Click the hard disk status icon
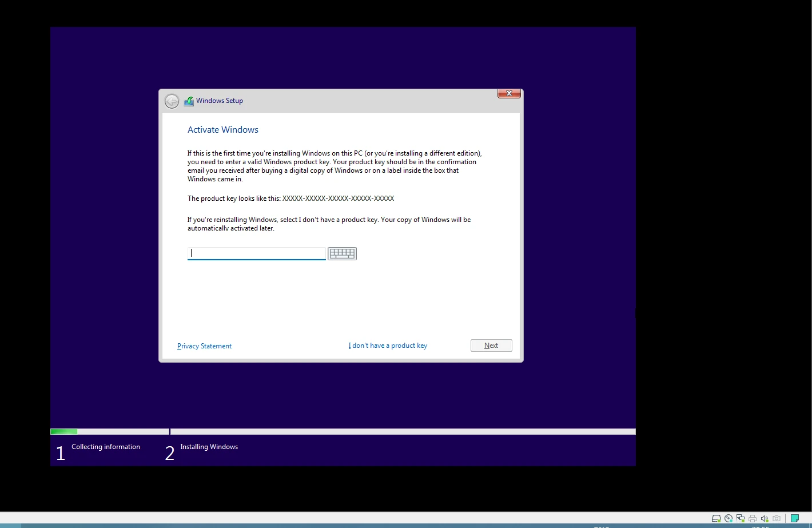The image size is (812, 528). 716,519
